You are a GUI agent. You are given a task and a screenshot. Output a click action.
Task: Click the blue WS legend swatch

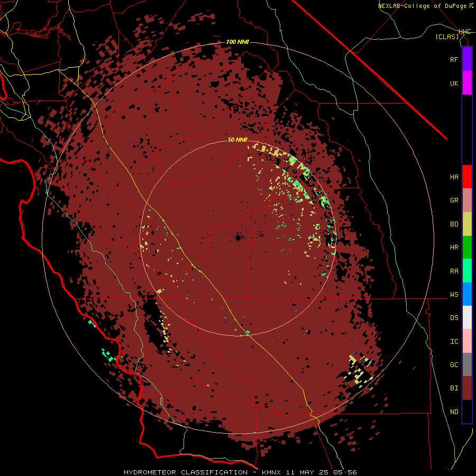(x=467, y=294)
